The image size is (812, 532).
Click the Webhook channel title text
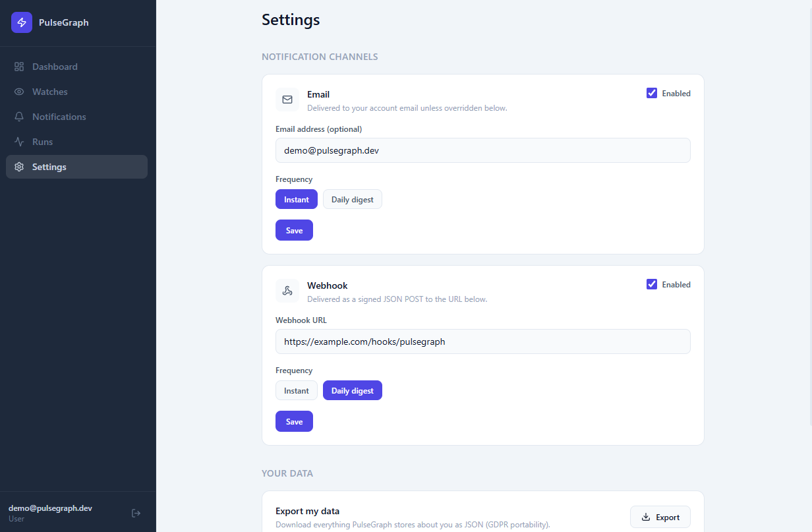[328, 285]
